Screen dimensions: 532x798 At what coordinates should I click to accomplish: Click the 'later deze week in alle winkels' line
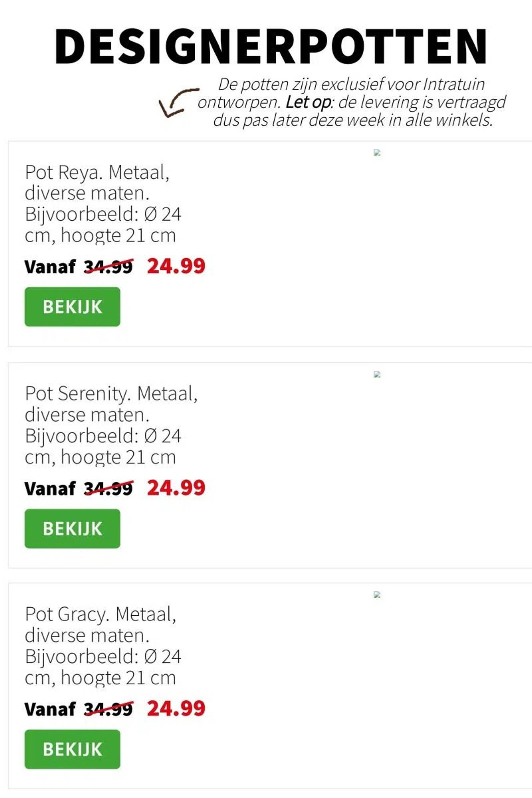[x=353, y=120]
